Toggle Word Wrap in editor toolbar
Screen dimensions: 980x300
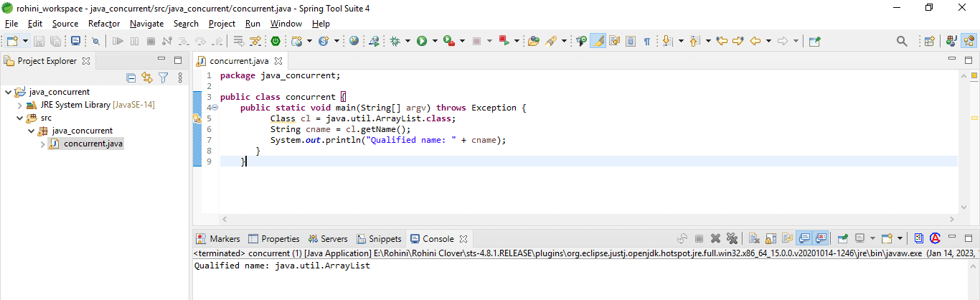point(614,41)
